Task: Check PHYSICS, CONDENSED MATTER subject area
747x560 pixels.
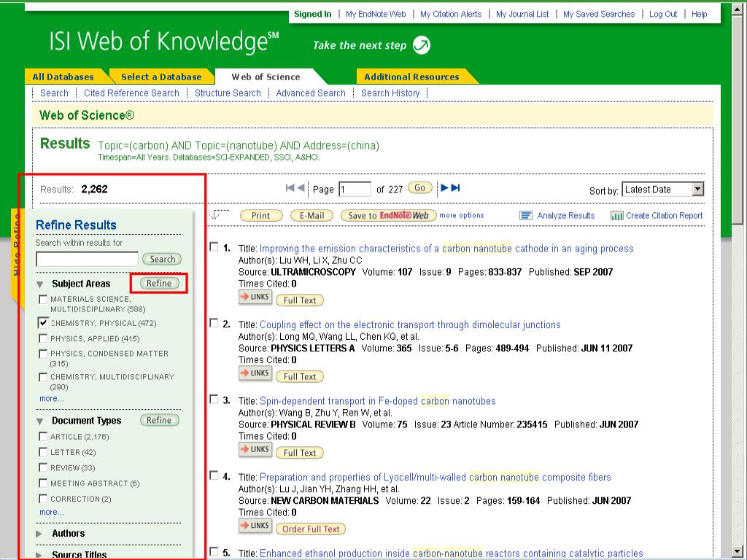Action: point(43,354)
